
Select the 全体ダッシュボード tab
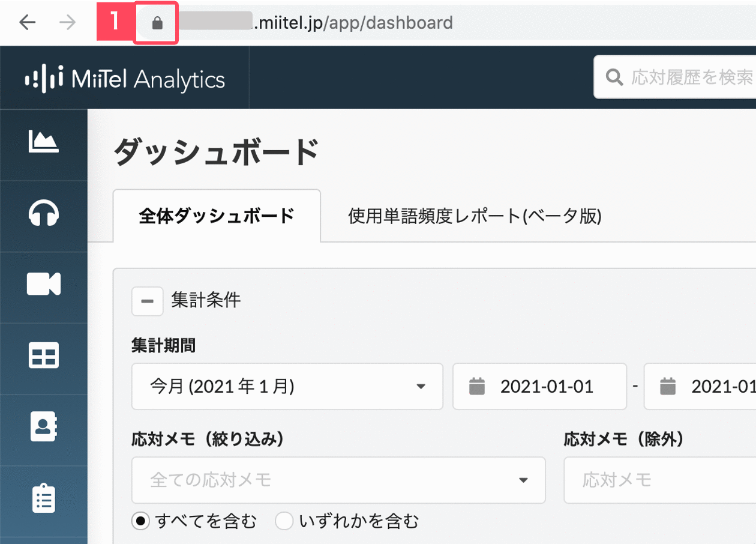pyautogui.click(x=217, y=216)
